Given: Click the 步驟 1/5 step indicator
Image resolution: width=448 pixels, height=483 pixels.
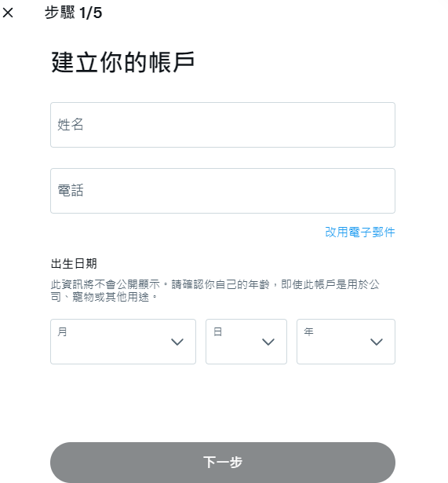Looking at the screenshot, I should (x=73, y=13).
